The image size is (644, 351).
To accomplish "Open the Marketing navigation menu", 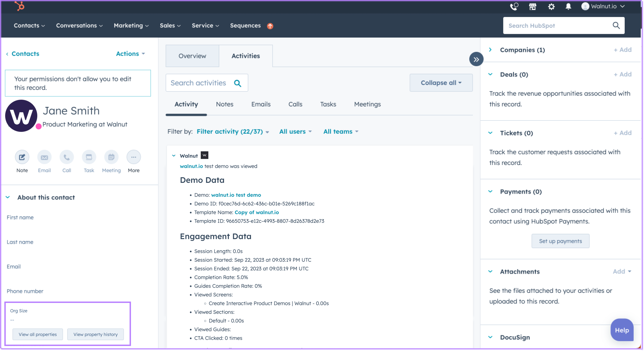I will 131,25.
